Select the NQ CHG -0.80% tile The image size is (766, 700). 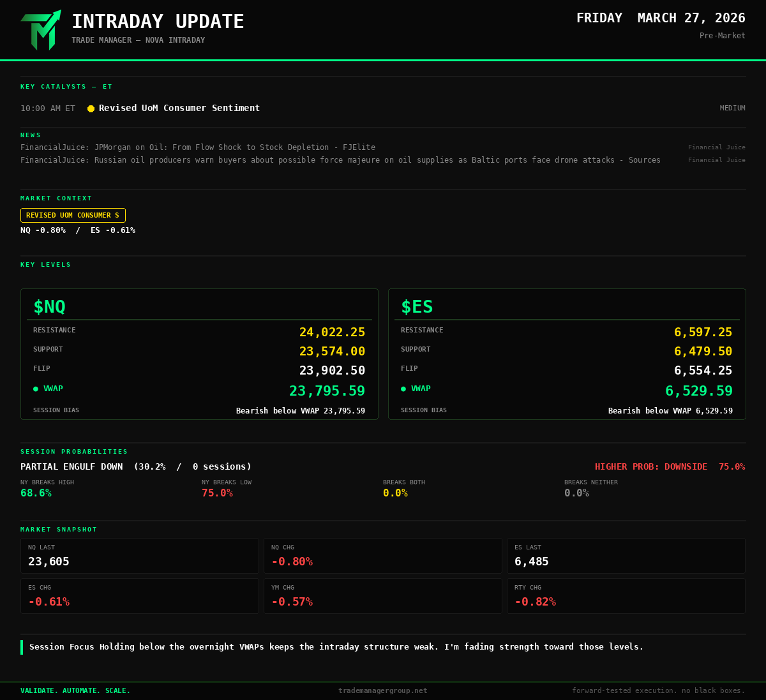click(383, 556)
